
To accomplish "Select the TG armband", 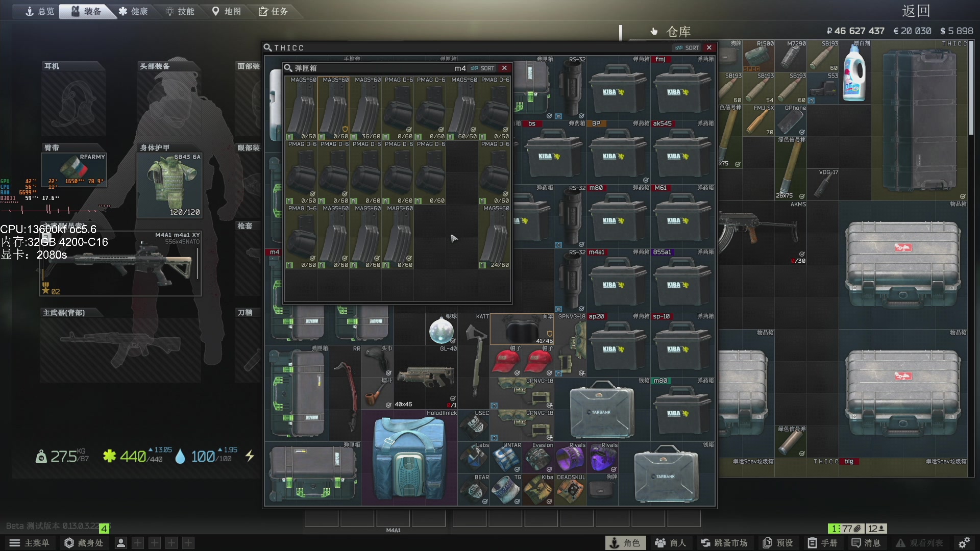I will pyautogui.click(x=506, y=490).
